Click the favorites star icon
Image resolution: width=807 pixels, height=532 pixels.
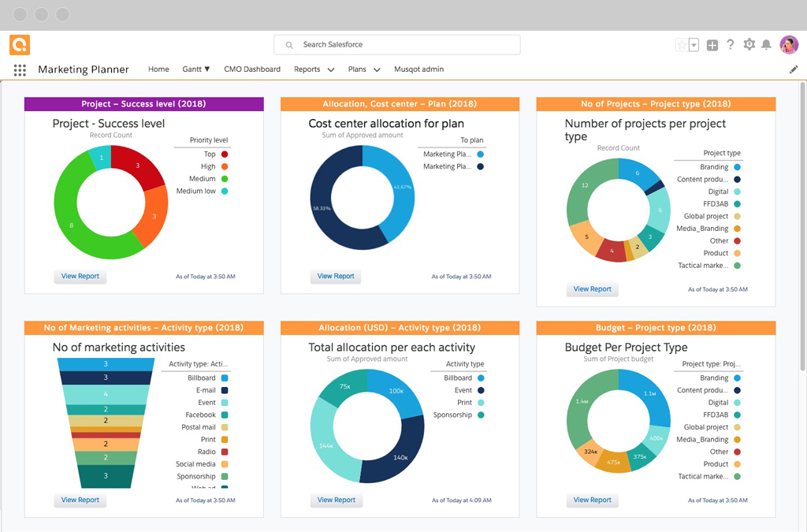[x=682, y=45]
